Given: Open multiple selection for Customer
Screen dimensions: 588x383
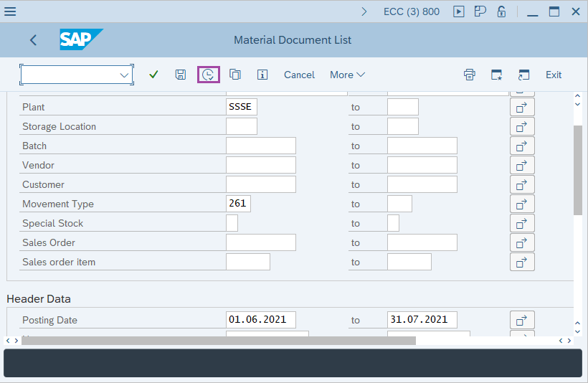Looking at the screenshot, I should 522,185.
